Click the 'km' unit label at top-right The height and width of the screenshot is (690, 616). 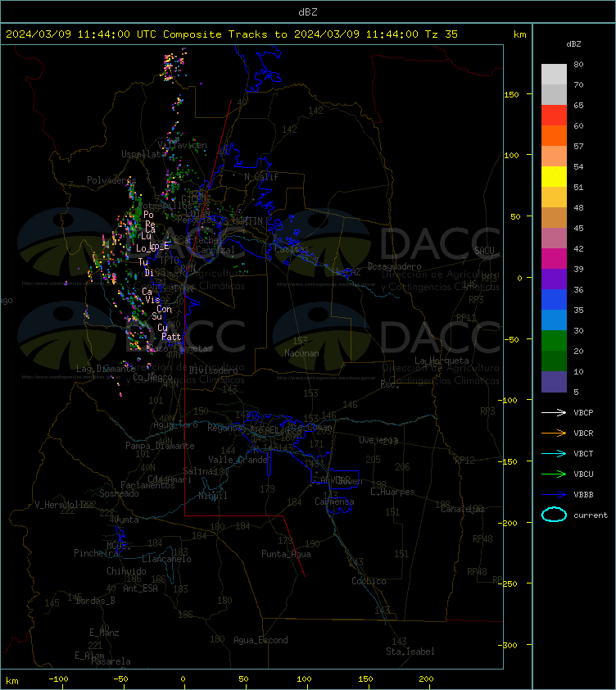pyautogui.click(x=519, y=34)
